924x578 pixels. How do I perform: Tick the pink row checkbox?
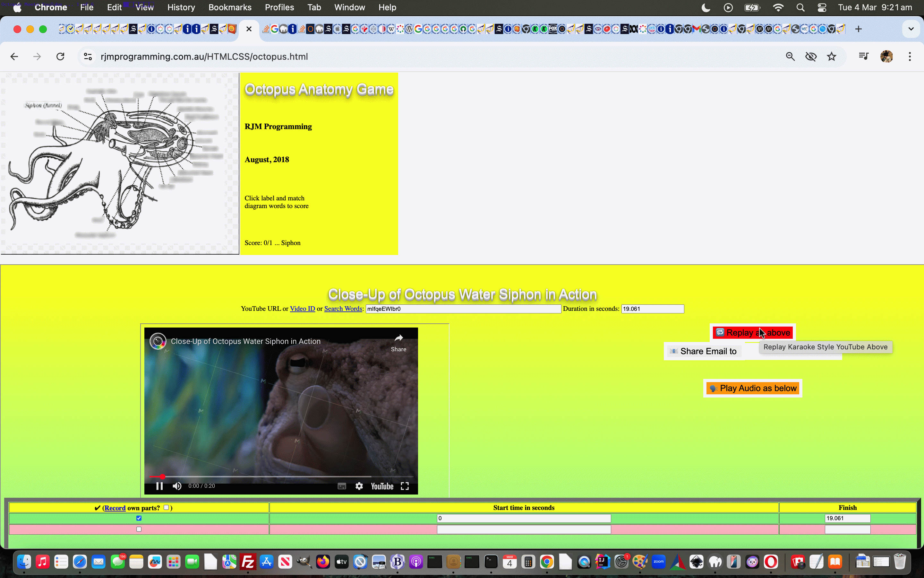139,529
